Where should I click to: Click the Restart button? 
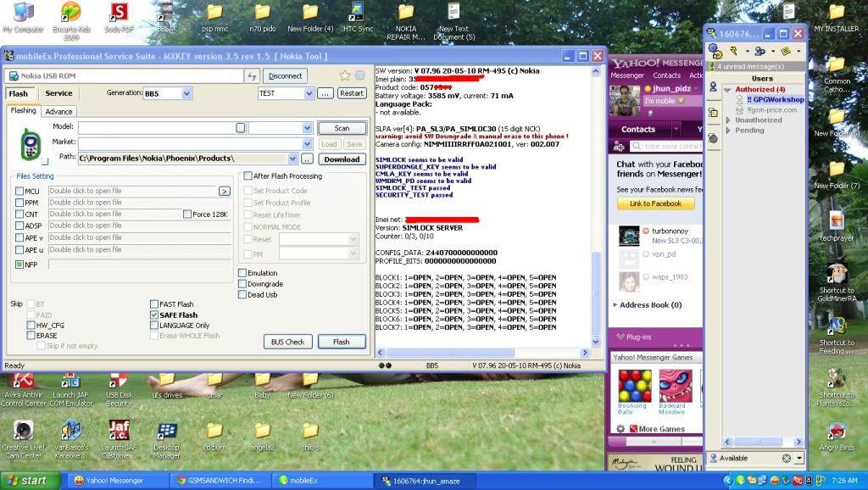352,93
